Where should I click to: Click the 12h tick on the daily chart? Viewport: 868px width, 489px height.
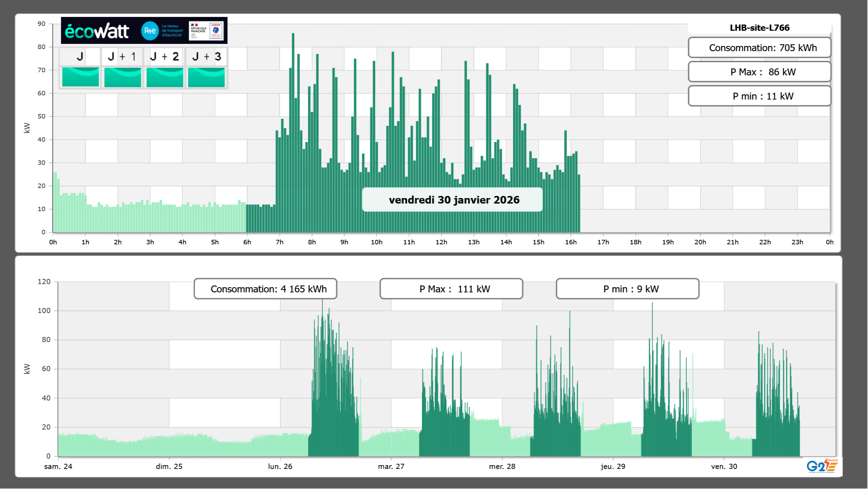441,242
